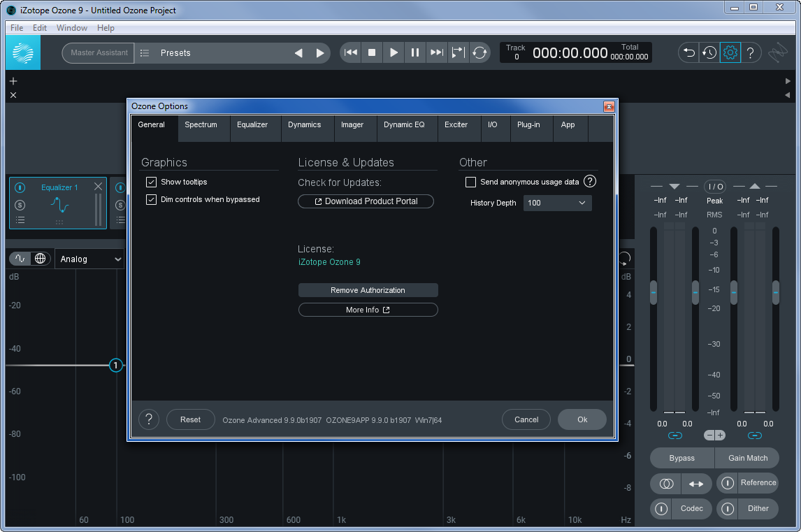Open the preset list icon beside Presets
Viewport: 801px width, 532px height.
(145, 52)
